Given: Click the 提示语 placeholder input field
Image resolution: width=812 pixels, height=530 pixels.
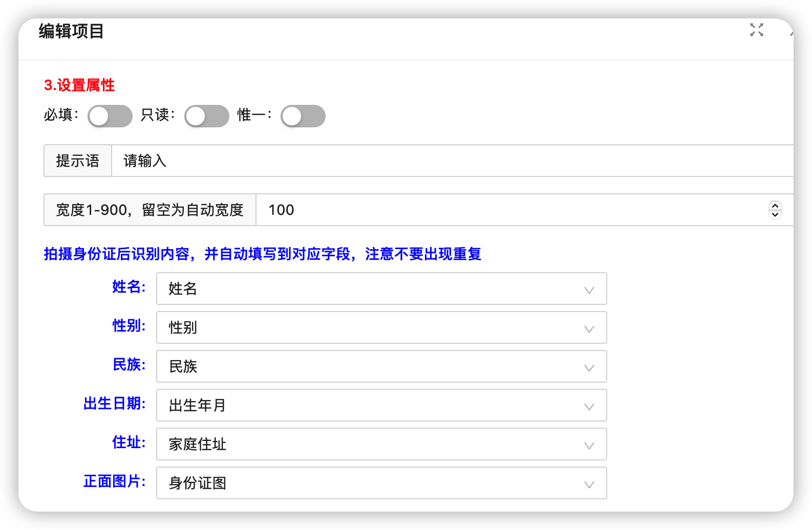Looking at the screenshot, I should (453, 161).
